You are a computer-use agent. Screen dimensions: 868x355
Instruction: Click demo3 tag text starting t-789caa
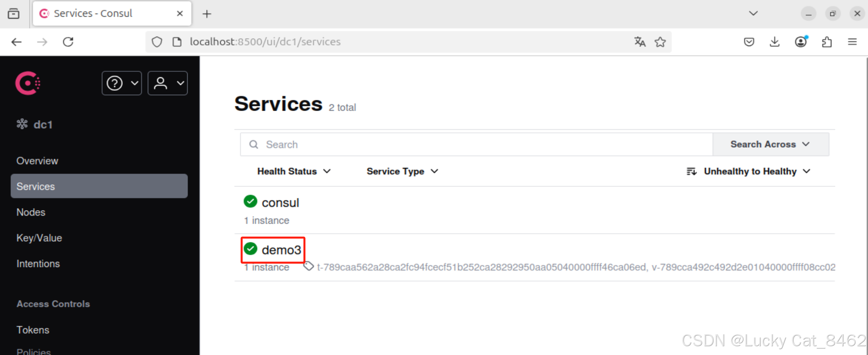481,267
